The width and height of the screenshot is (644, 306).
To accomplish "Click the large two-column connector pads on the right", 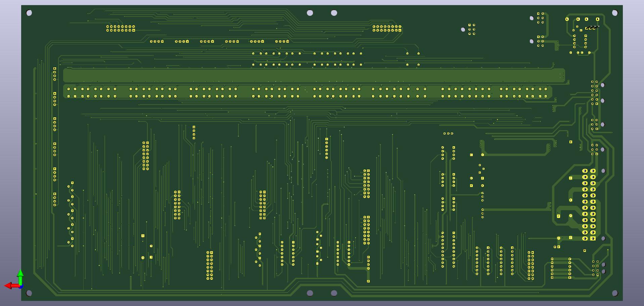I will tap(589, 204).
